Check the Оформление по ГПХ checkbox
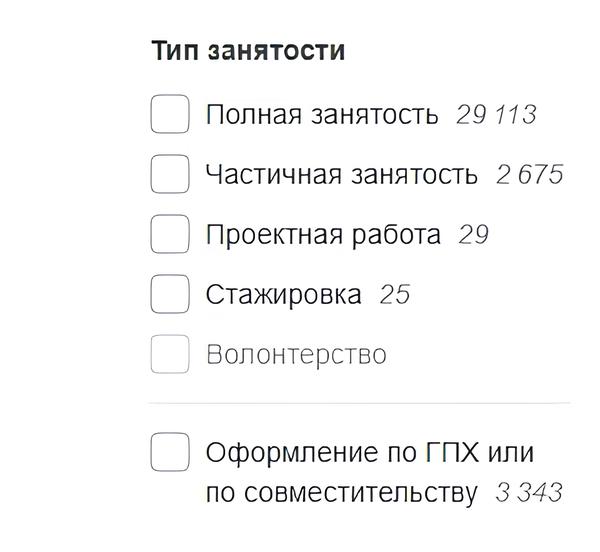The width and height of the screenshot is (600, 552). [170, 452]
